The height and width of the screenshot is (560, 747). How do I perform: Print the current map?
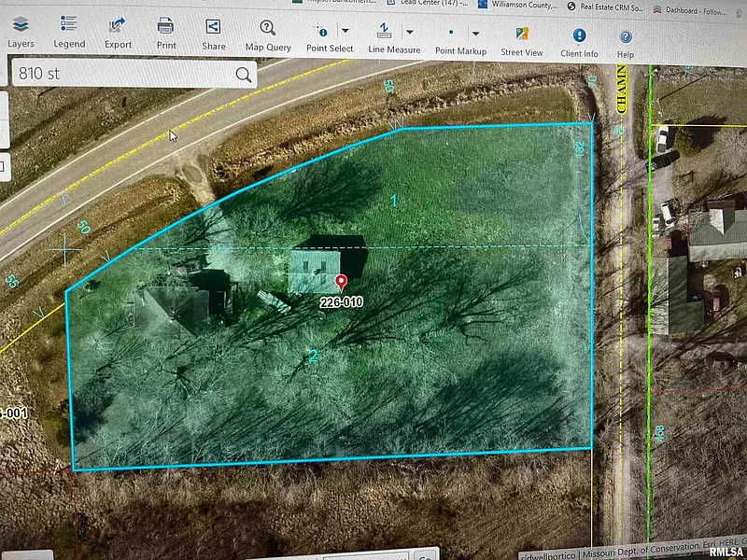[x=166, y=32]
